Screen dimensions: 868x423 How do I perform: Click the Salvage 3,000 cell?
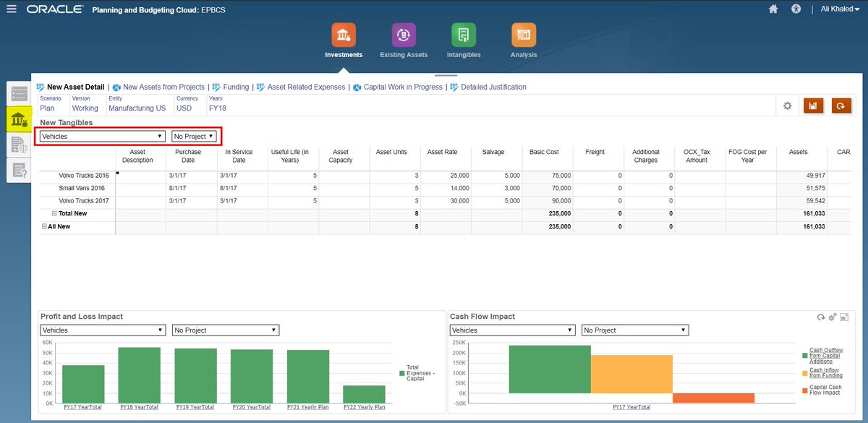pos(496,188)
